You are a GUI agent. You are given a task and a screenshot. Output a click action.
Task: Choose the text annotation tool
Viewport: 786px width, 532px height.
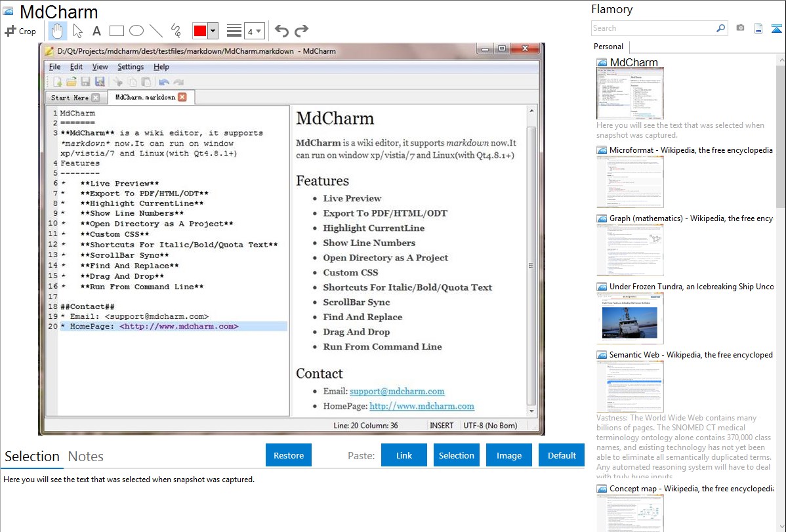tap(96, 31)
